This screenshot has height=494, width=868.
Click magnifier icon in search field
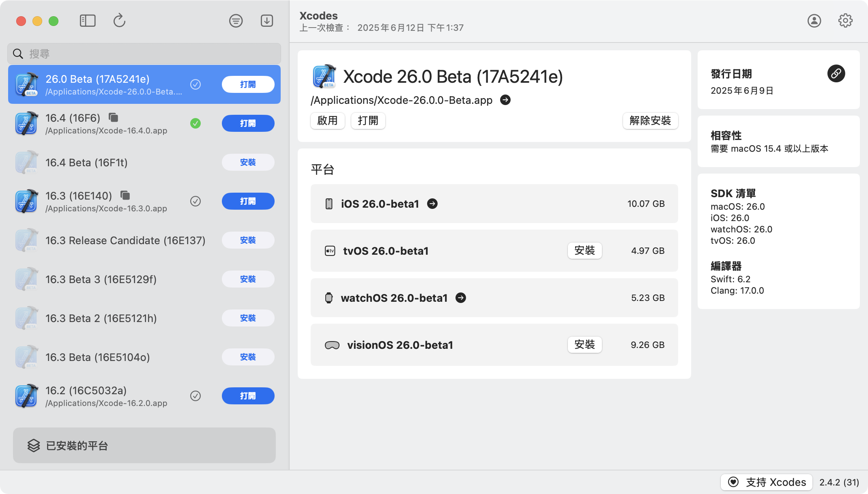pos(18,54)
